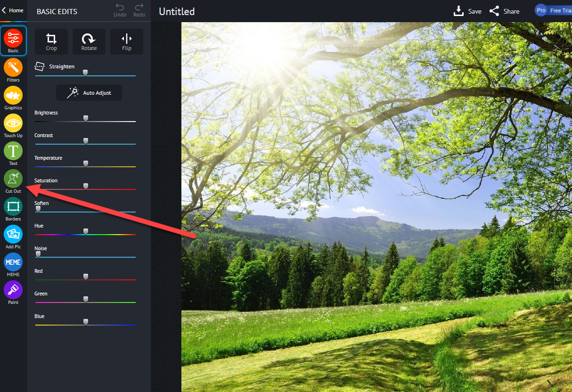Select the Text tool
The height and width of the screenshot is (392, 572).
pos(13,154)
